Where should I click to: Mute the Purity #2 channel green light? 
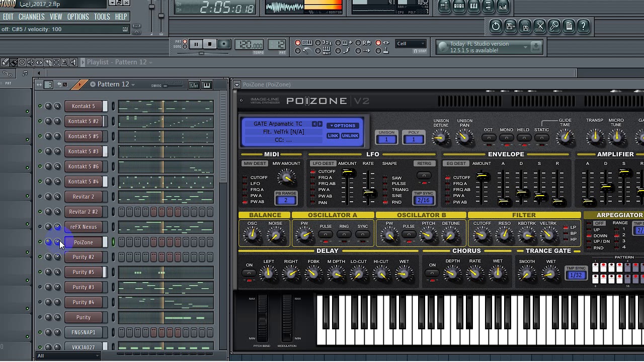point(40,257)
